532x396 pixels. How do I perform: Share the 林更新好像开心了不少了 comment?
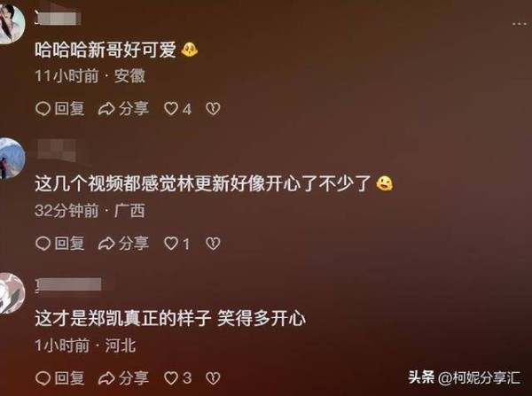tap(123, 244)
